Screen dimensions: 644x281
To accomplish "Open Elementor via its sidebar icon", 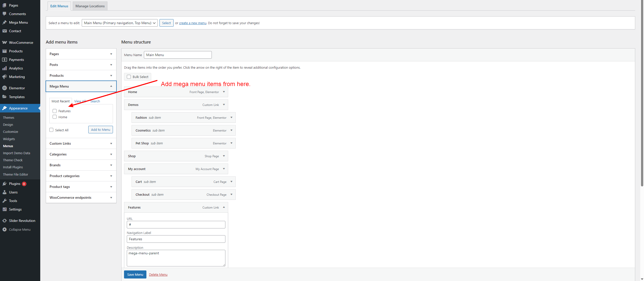I will click(x=5, y=88).
